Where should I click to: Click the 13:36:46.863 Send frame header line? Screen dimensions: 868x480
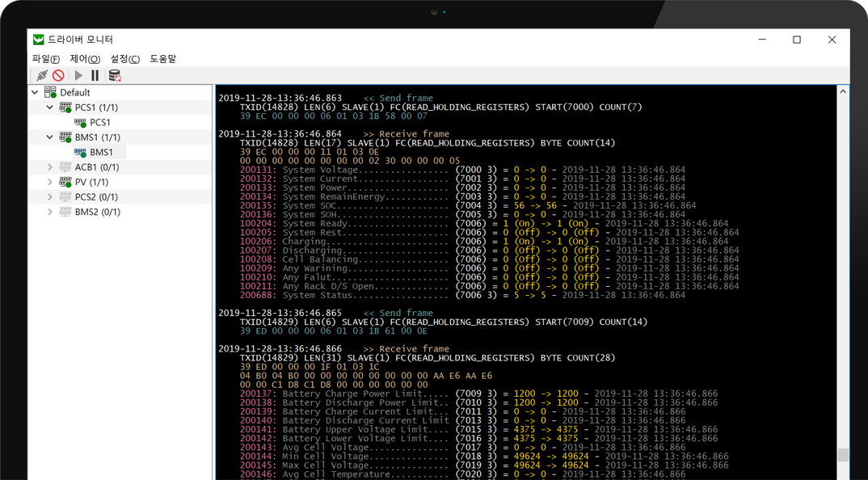coord(326,98)
